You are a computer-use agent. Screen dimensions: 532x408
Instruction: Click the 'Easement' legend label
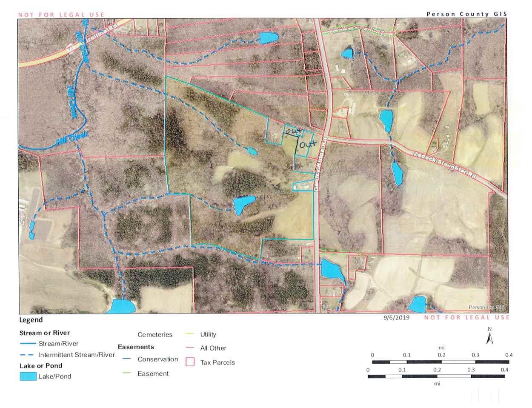(153, 374)
